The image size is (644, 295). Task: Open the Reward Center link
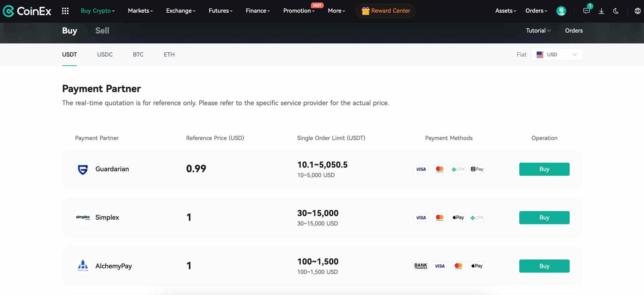(386, 11)
